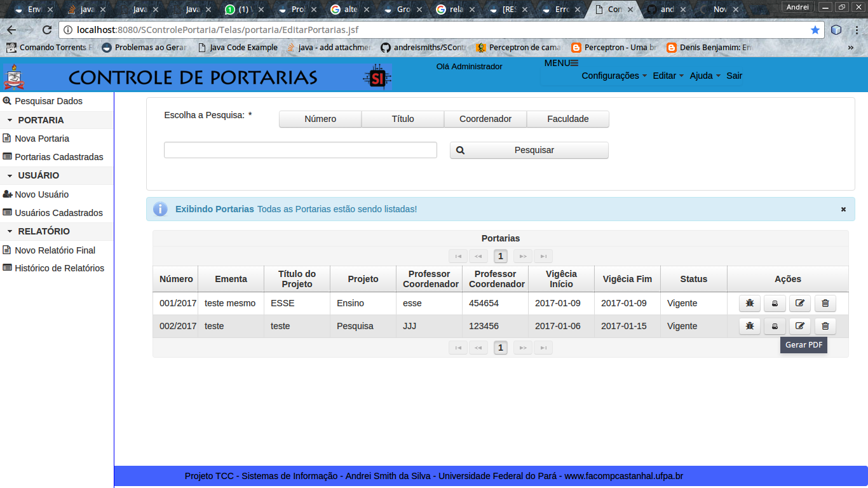
Task: Click the edit icon for portaria 002/2017
Action: coord(800,326)
